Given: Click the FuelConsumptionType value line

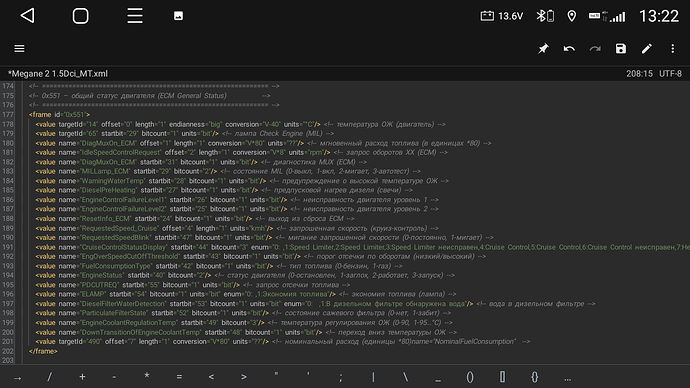Looking at the screenshot, I should tap(219, 266).
